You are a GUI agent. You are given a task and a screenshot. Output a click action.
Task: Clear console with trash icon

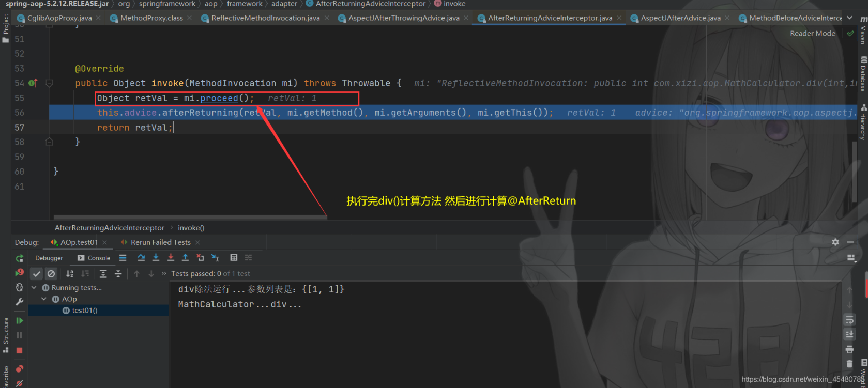click(849, 364)
